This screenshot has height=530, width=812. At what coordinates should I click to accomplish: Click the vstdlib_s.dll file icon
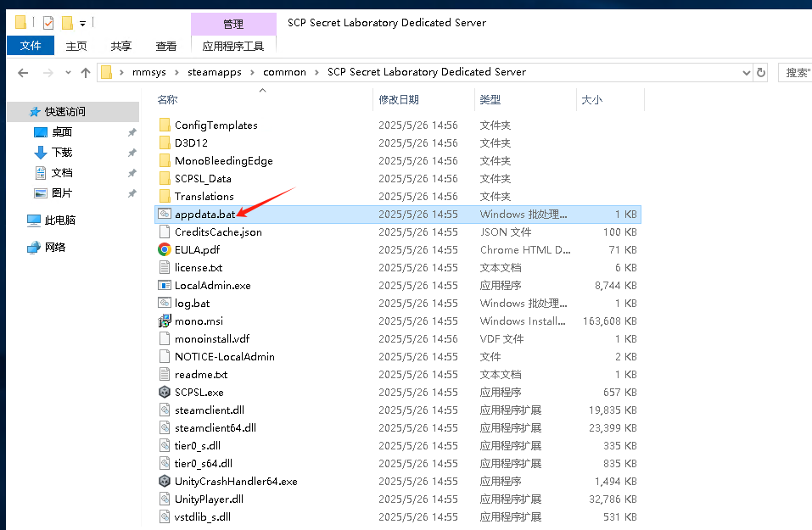165,516
